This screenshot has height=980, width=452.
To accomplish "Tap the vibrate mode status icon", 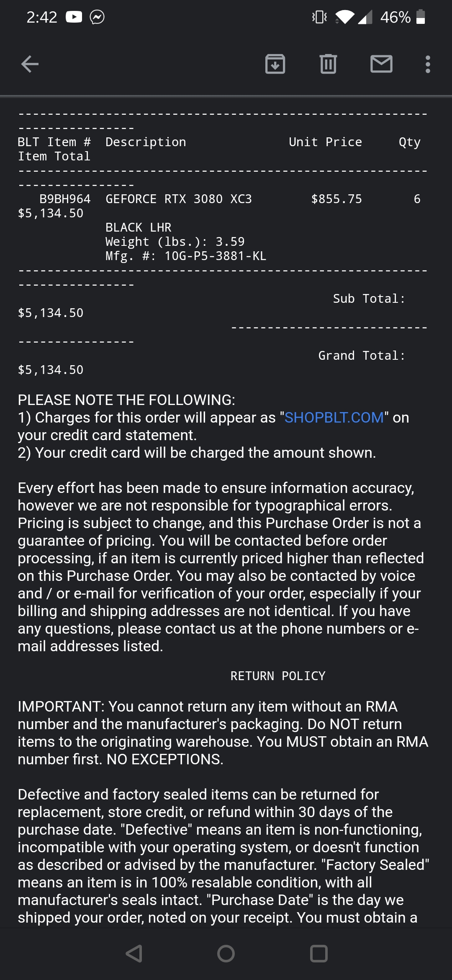I will point(319,17).
